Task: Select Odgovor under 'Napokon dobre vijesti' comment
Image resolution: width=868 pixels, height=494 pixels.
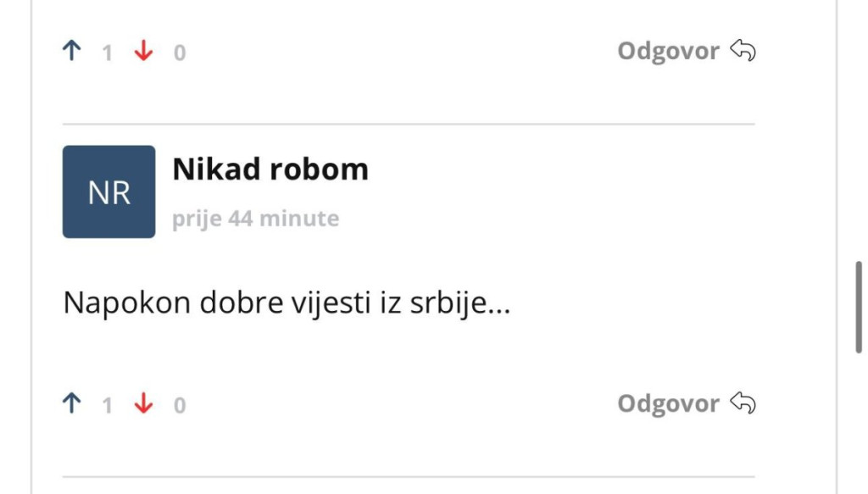Action: click(668, 403)
